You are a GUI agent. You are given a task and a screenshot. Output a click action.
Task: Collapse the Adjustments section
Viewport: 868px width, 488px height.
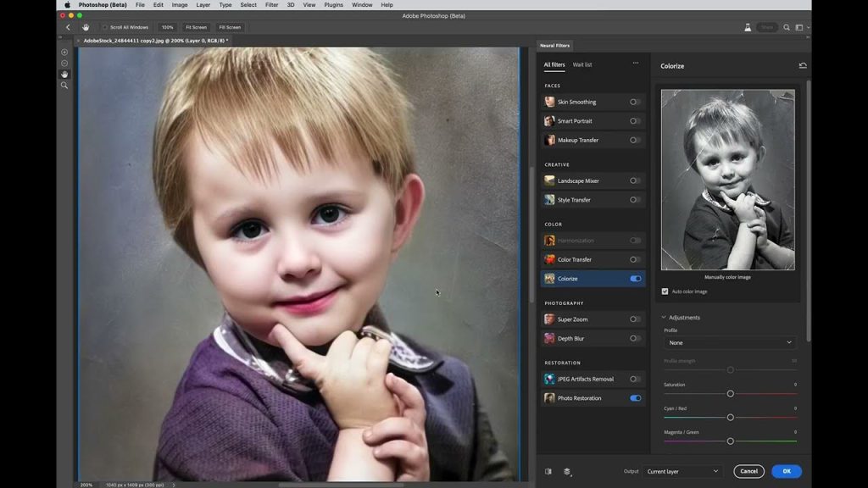[665, 318]
